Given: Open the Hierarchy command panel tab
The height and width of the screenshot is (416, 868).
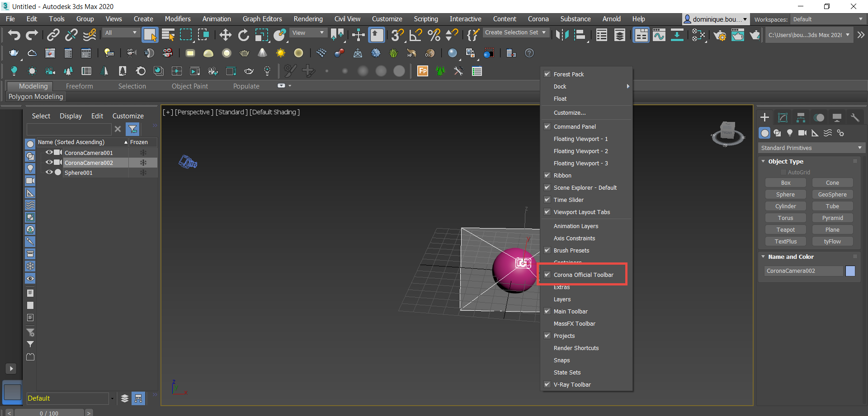Looking at the screenshot, I should click(801, 117).
